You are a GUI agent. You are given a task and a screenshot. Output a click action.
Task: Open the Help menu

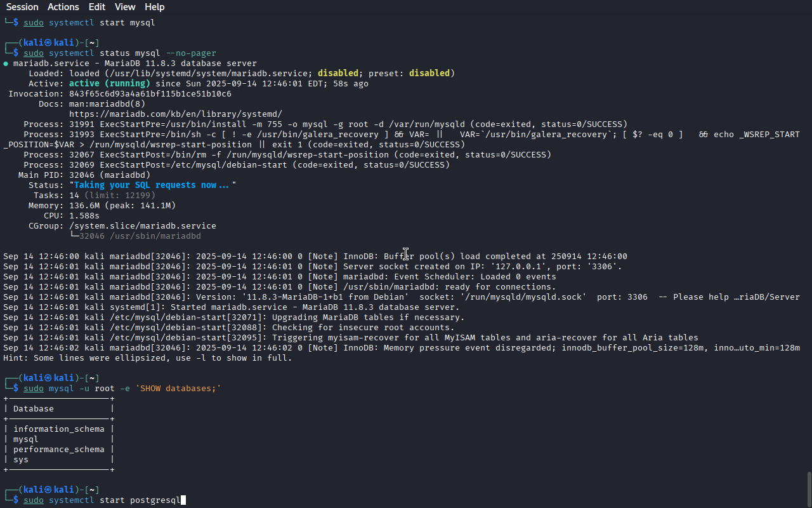tap(154, 7)
